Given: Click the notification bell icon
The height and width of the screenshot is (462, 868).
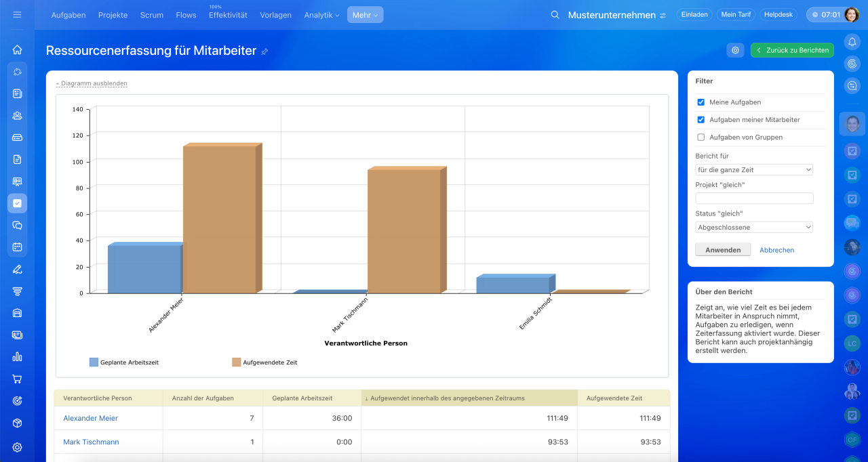Looking at the screenshot, I should tap(852, 42).
